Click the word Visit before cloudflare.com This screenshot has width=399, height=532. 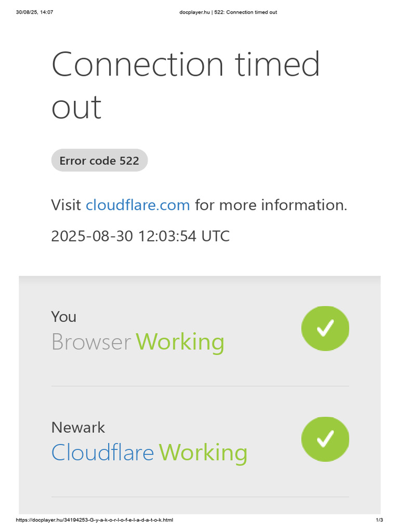(x=66, y=205)
